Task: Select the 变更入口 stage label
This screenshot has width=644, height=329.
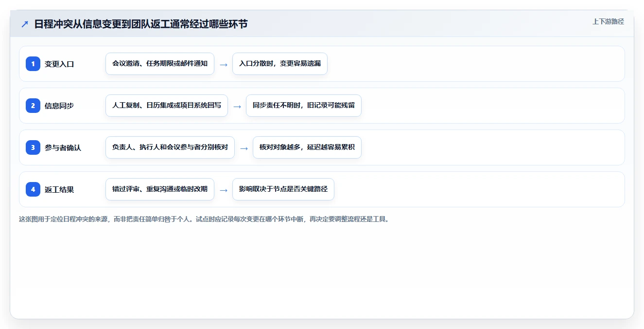Action: click(59, 64)
